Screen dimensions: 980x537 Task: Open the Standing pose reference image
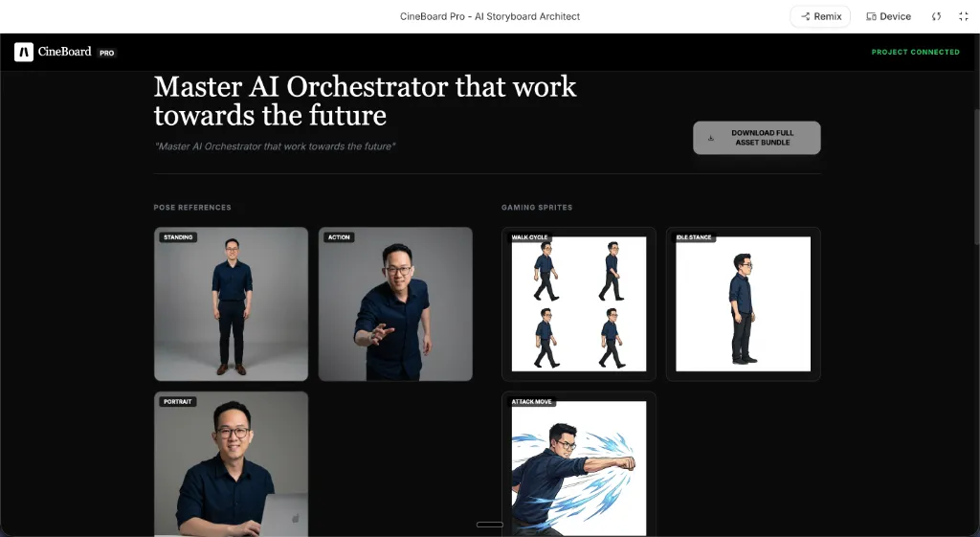(x=231, y=304)
